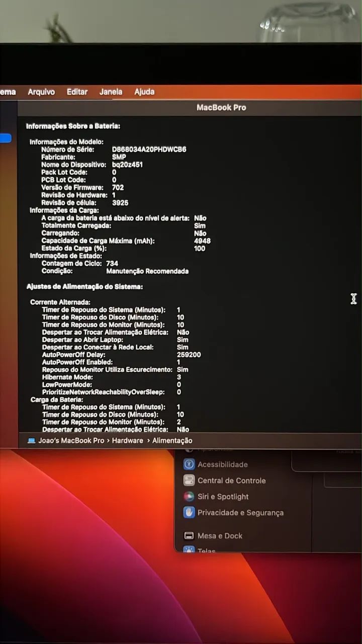Click the Despertar ao Abrir Laptop label

tap(82, 340)
